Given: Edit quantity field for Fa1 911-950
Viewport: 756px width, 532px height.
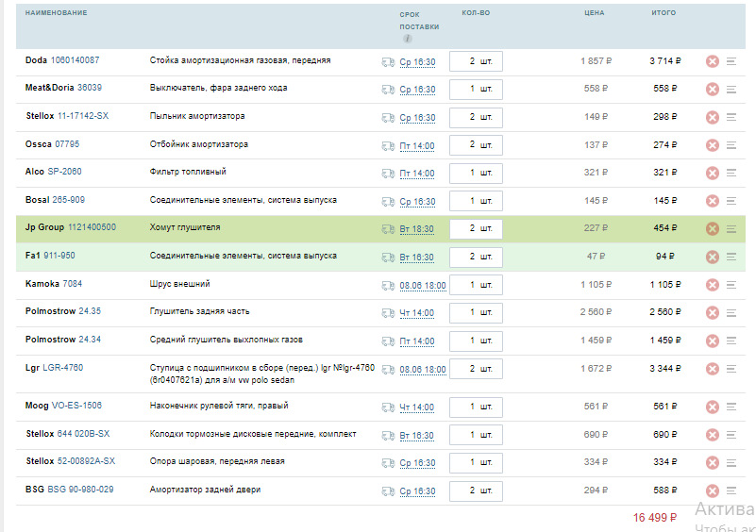Looking at the screenshot, I should tap(476, 257).
